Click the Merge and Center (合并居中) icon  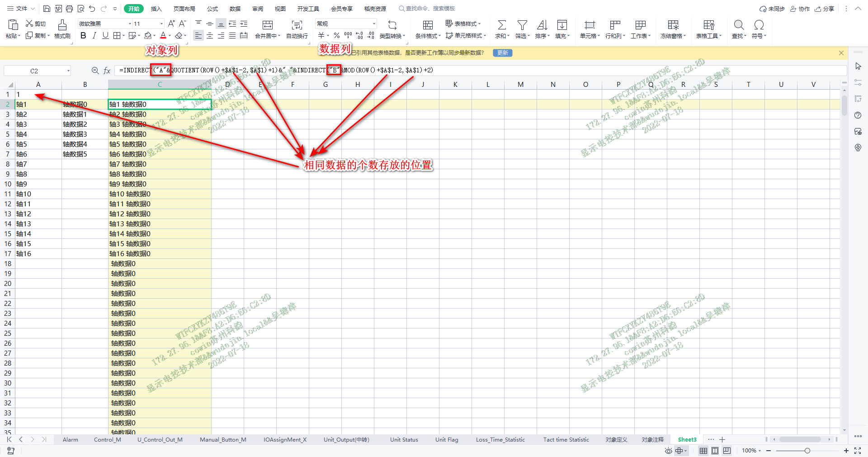268,25
